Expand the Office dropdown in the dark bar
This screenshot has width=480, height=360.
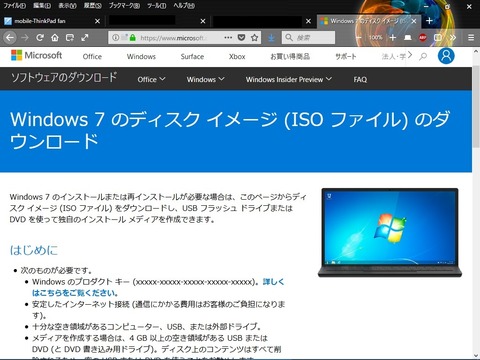tap(151, 79)
